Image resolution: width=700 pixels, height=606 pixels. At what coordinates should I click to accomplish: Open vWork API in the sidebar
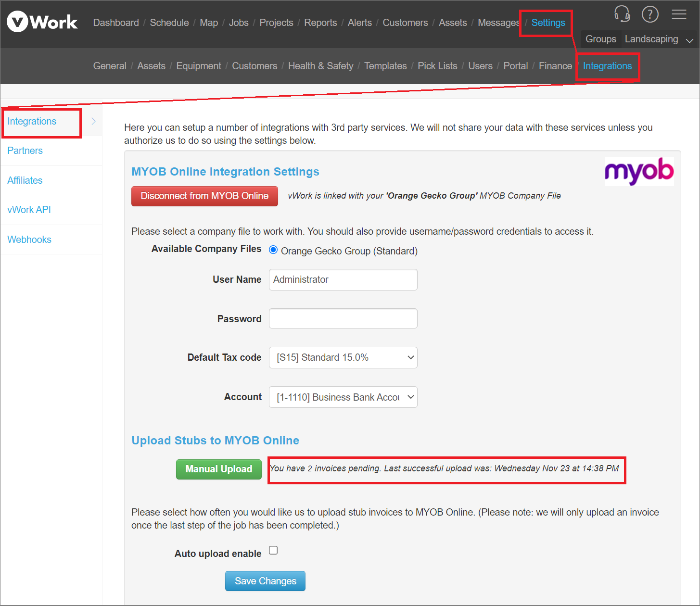click(29, 210)
